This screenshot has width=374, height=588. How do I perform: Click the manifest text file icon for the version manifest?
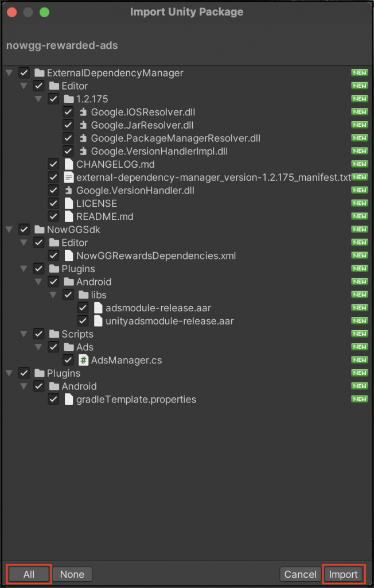(x=69, y=177)
